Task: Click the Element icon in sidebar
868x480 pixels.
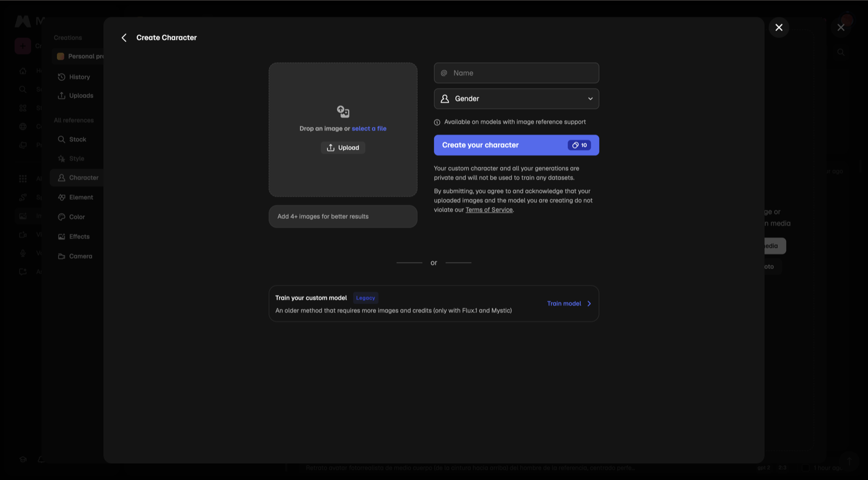Action: 61,197
